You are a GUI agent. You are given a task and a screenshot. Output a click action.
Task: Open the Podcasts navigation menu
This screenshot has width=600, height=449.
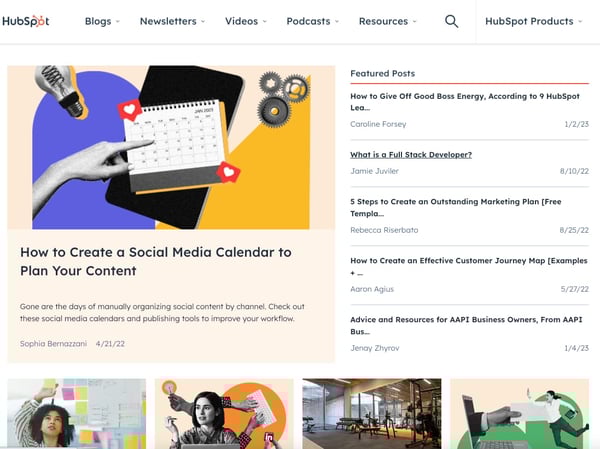point(313,21)
